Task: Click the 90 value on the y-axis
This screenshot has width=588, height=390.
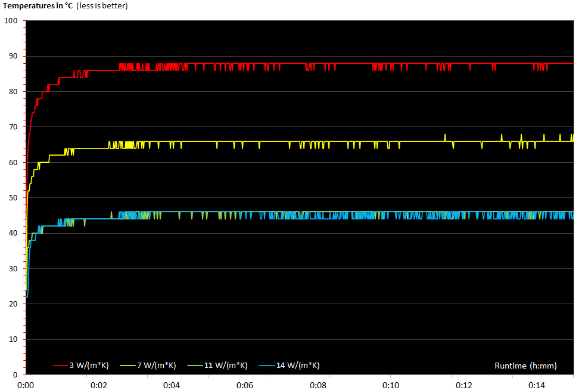Action: coord(13,56)
